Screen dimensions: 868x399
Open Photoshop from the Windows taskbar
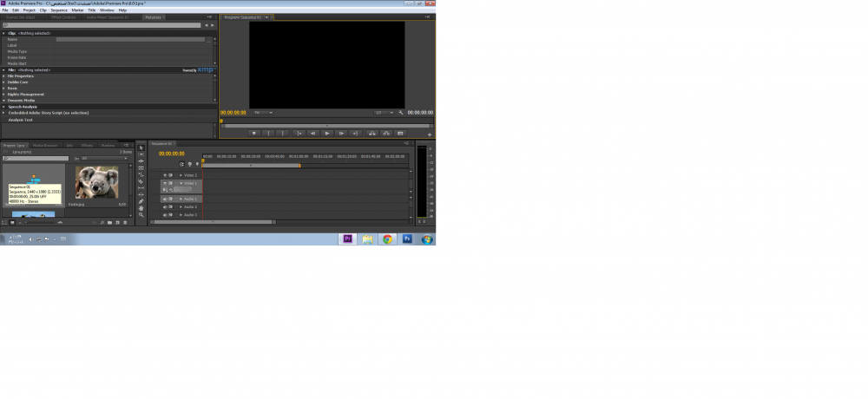[x=406, y=239]
